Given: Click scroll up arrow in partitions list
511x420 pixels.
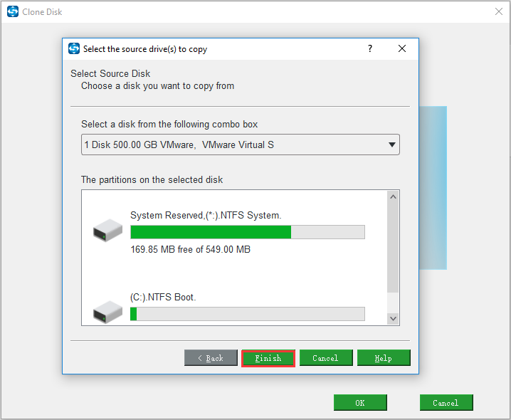Looking at the screenshot, I should click(x=393, y=196).
